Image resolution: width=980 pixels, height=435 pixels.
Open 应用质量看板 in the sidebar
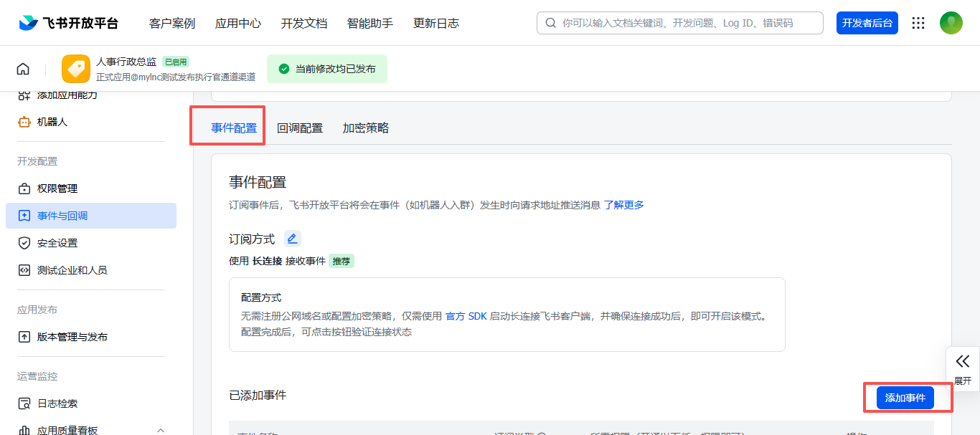point(67,430)
